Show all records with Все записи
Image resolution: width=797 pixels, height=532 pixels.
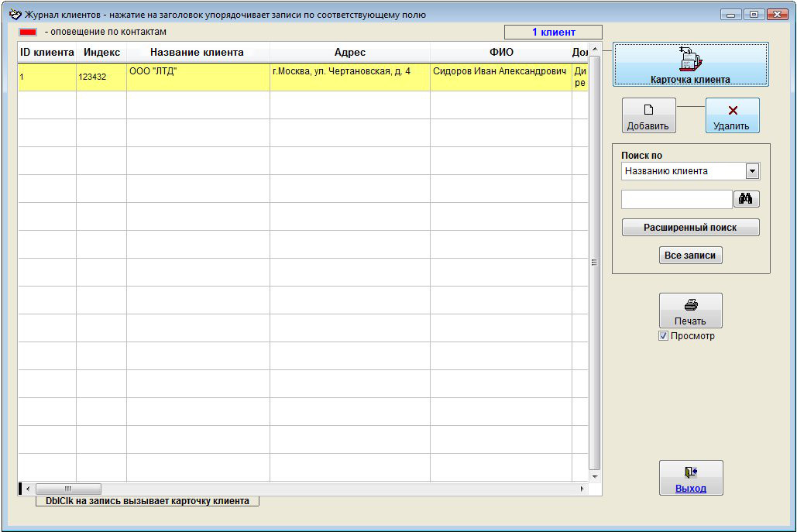pos(690,256)
